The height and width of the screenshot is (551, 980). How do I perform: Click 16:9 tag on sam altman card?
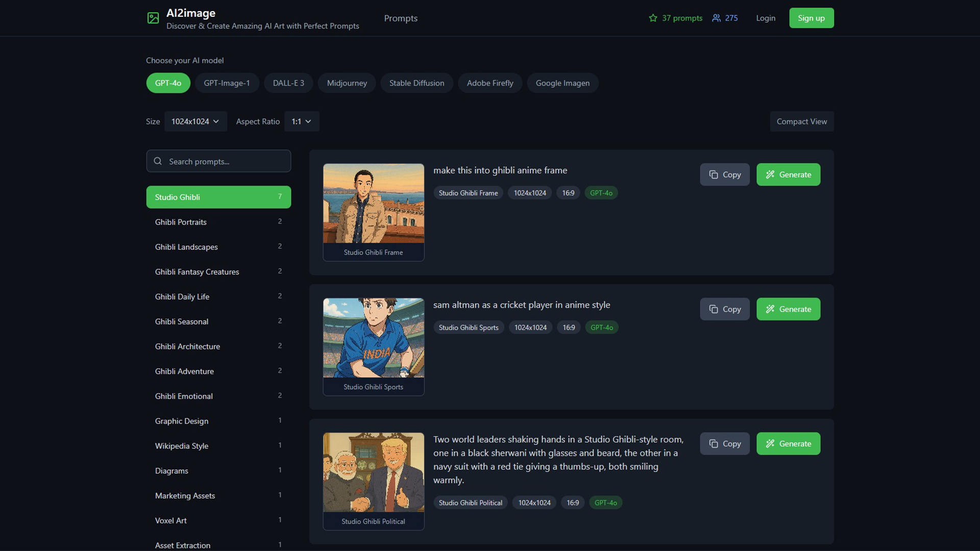[x=569, y=328]
